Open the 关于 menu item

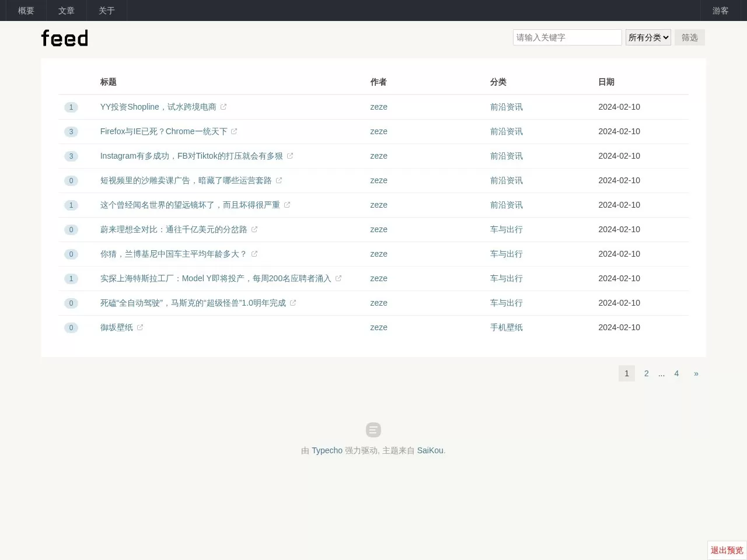point(107,10)
